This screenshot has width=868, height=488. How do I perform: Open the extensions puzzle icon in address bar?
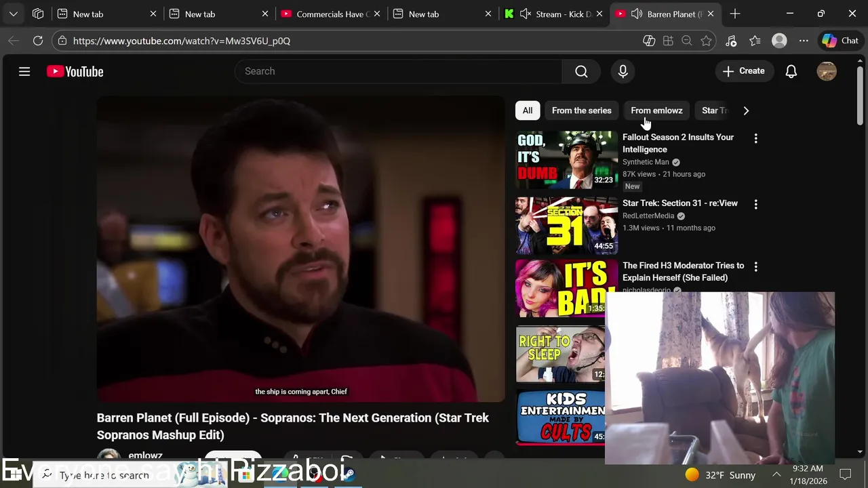pyautogui.click(x=668, y=41)
